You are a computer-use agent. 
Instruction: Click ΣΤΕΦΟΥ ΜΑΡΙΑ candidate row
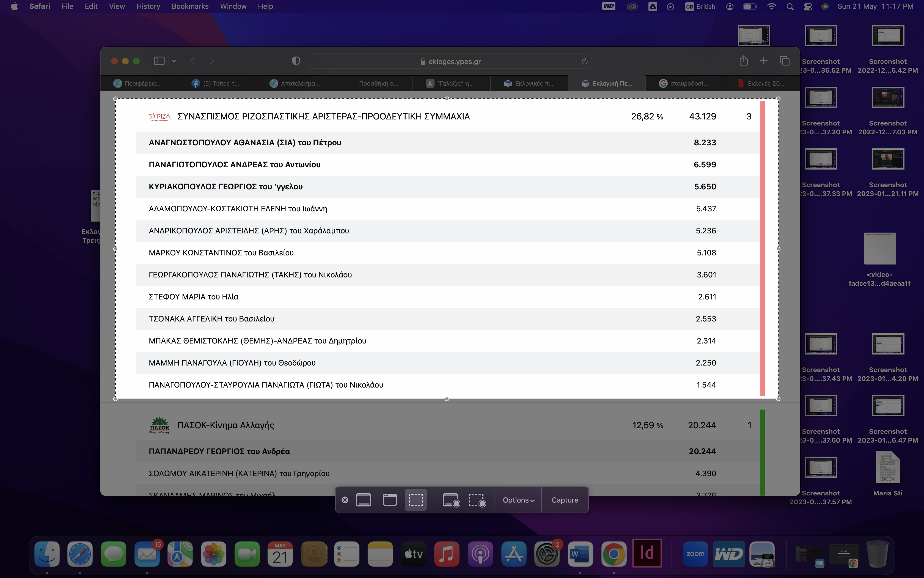(x=447, y=297)
